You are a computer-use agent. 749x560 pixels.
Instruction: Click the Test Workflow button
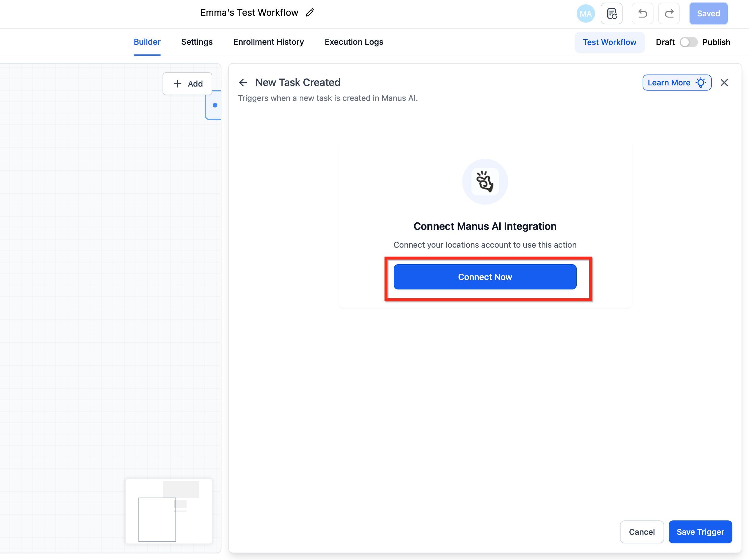[609, 42]
